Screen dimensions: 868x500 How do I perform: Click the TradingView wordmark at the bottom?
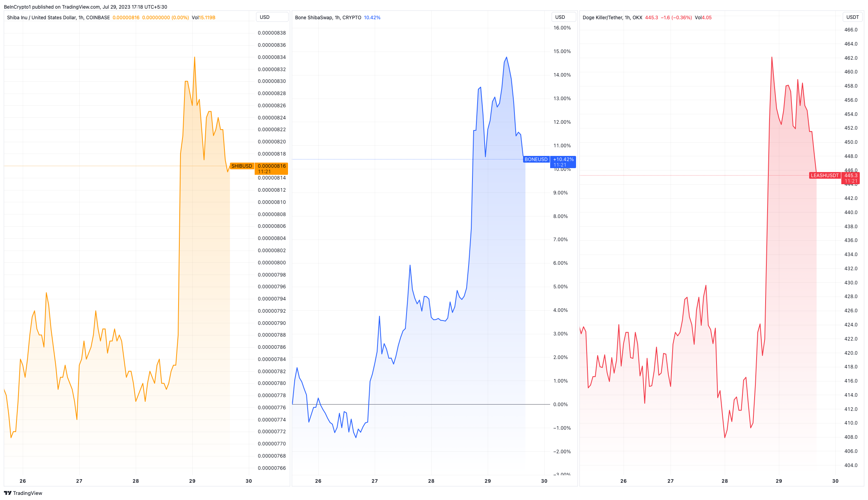coord(27,493)
